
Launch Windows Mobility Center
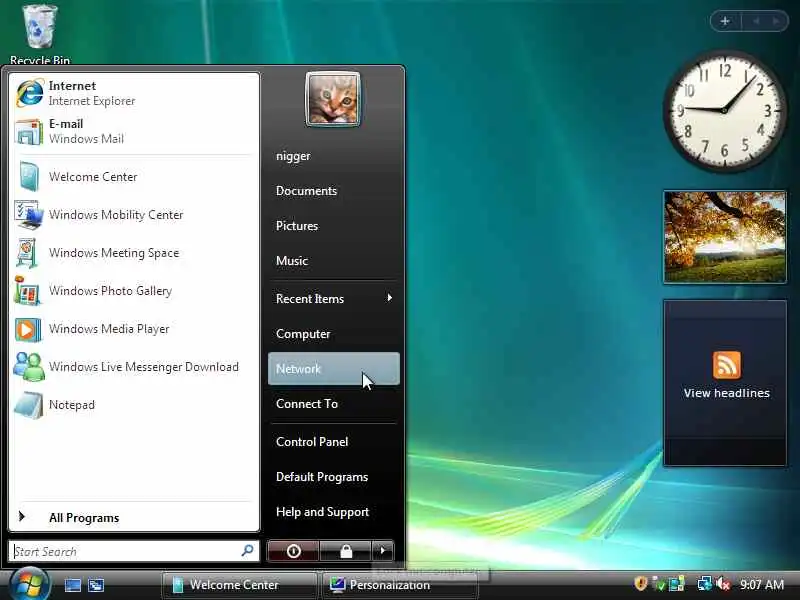pyautogui.click(x=134, y=215)
